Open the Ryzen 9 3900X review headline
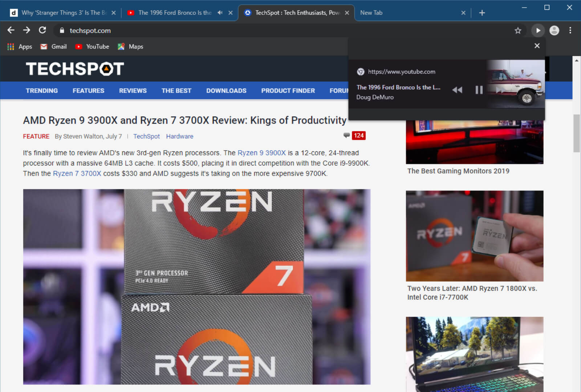 [185, 120]
